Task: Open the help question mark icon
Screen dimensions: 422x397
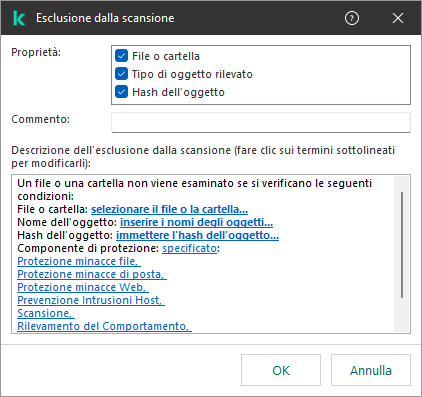Action: tap(352, 18)
